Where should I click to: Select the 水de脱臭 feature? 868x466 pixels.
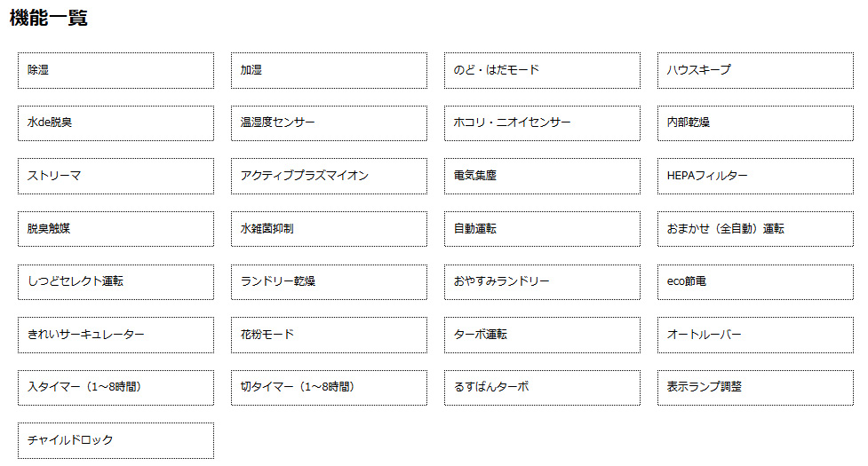point(115,123)
